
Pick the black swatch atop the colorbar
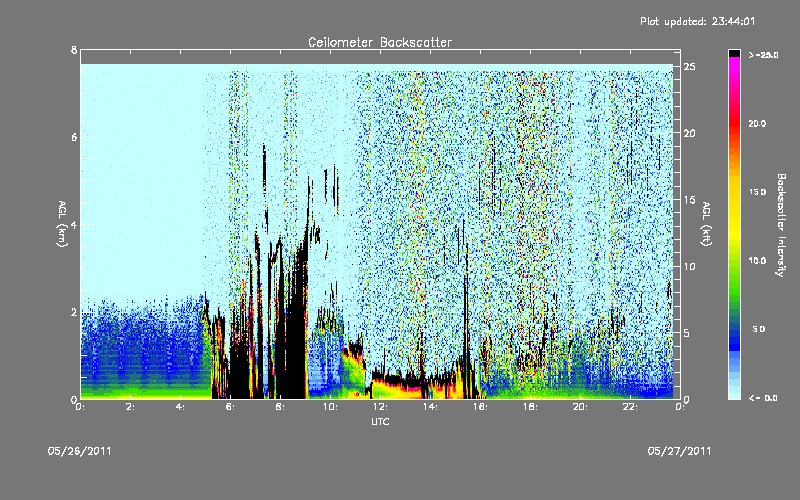coord(734,53)
